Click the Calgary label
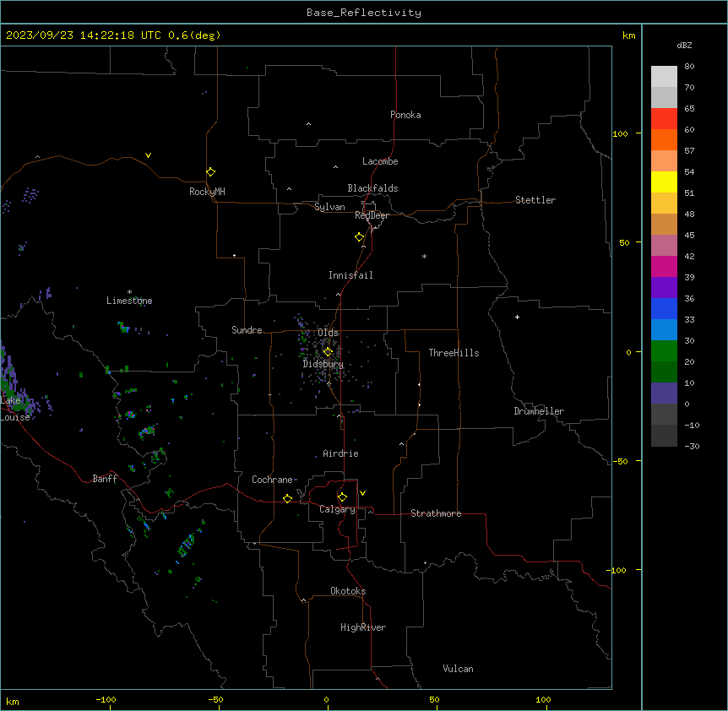728x711 pixels. coord(338,509)
